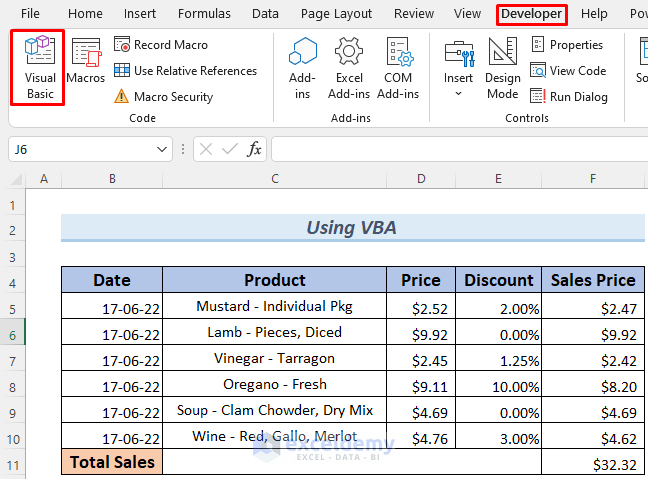648x479 pixels.
Task: Click View Code in Controls group
Action: tap(568, 71)
